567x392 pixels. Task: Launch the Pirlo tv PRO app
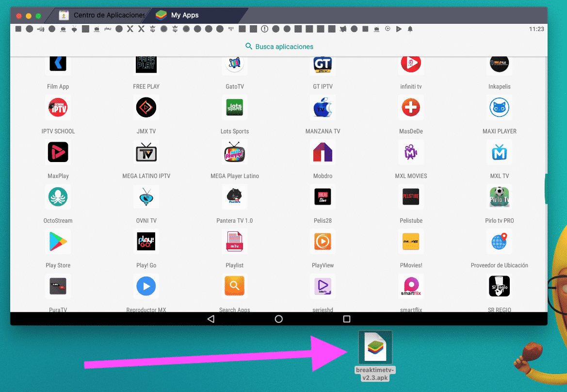499,197
